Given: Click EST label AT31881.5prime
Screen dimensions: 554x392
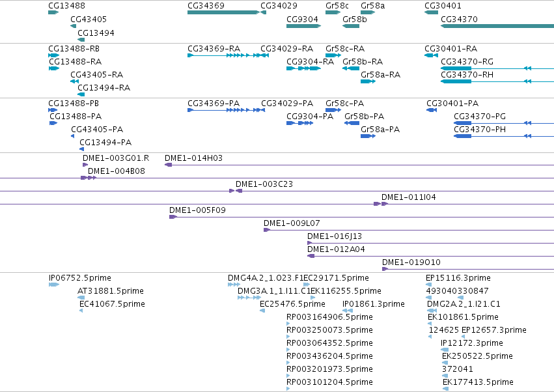Looking at the screenshot, I should (111, 291).
